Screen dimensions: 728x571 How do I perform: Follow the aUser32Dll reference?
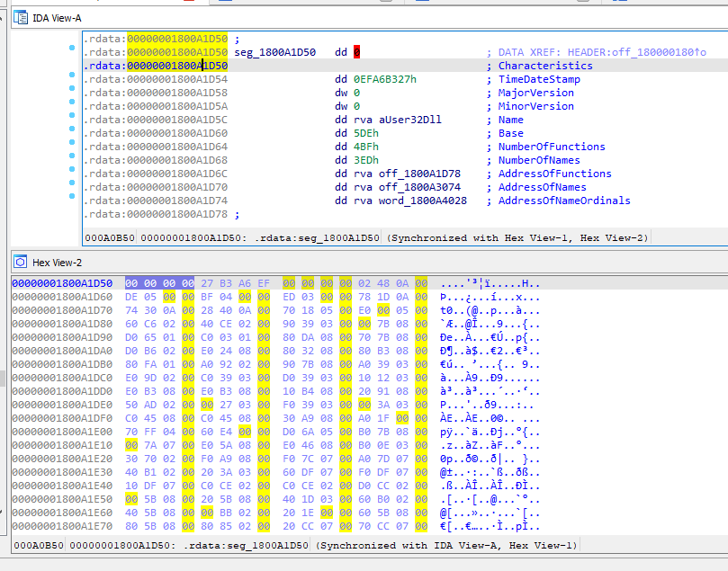click(x=410, y=120)
